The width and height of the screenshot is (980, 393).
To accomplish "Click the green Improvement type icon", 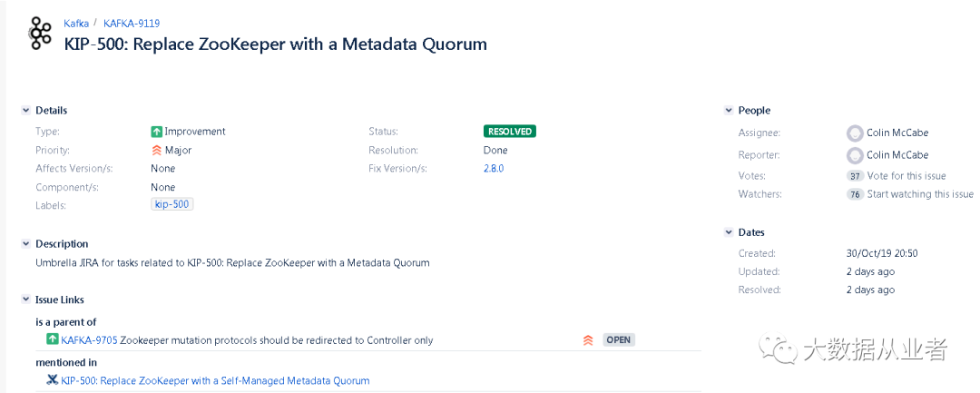I will [x=157, y=132].
